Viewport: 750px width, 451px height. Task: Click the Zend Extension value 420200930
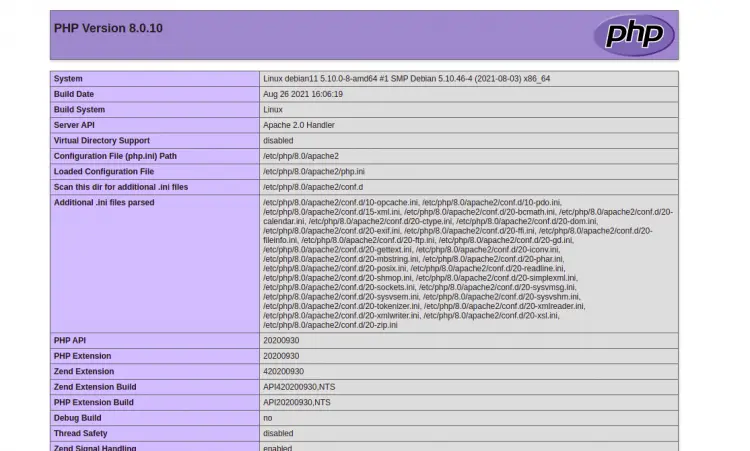tap(284, 372)
